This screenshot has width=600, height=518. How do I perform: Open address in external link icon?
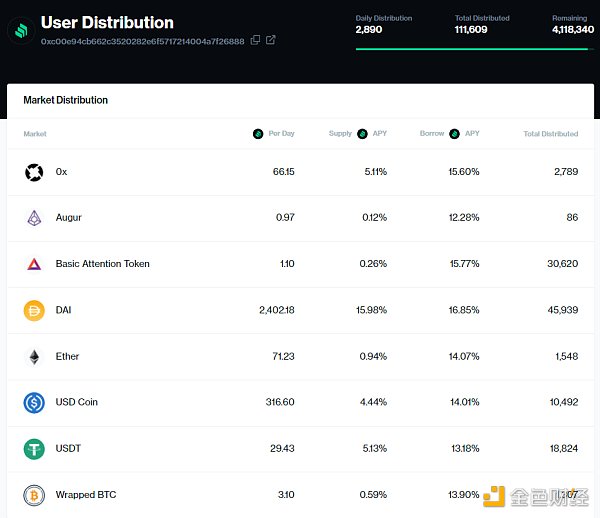271,40
